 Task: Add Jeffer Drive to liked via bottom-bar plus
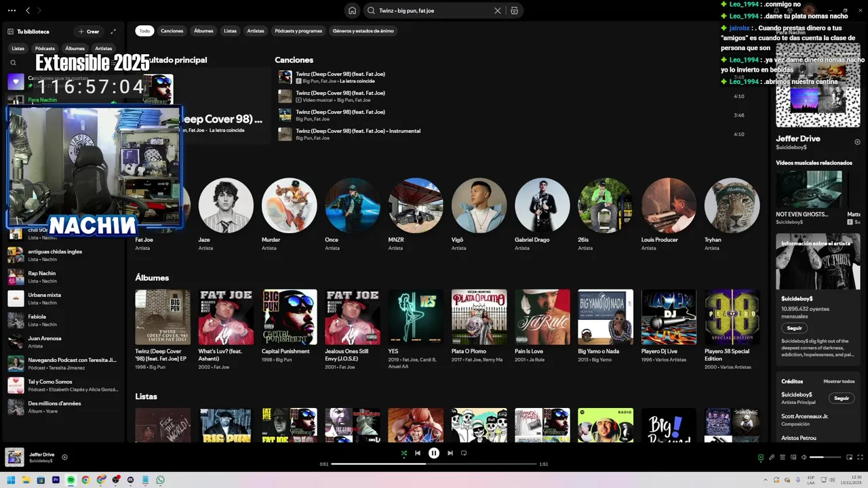[x=64, y=457]
